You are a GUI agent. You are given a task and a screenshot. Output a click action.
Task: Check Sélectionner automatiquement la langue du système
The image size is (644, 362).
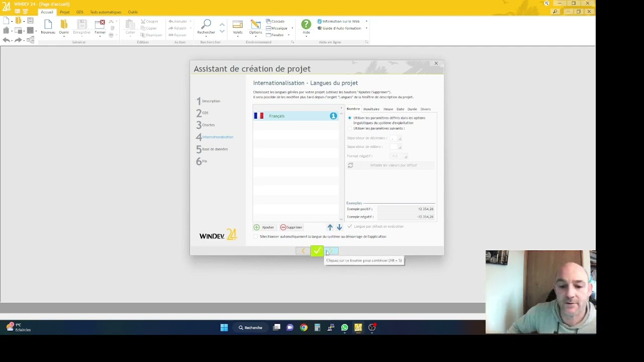(256, 237)
